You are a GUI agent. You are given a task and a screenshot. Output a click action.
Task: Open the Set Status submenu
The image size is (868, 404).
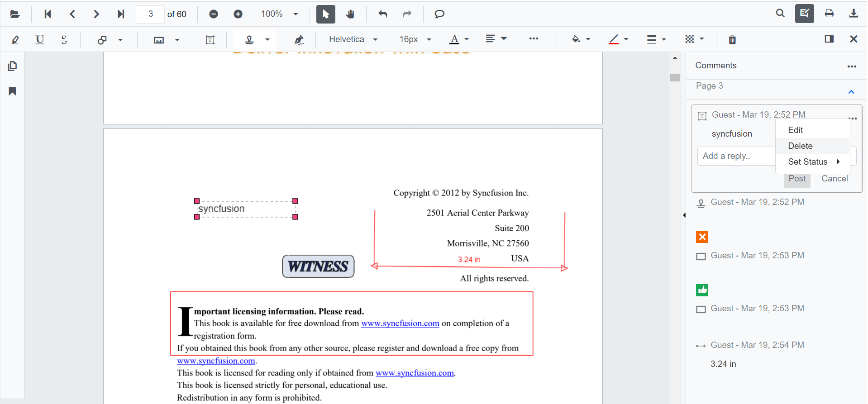[x=813, y=162]
